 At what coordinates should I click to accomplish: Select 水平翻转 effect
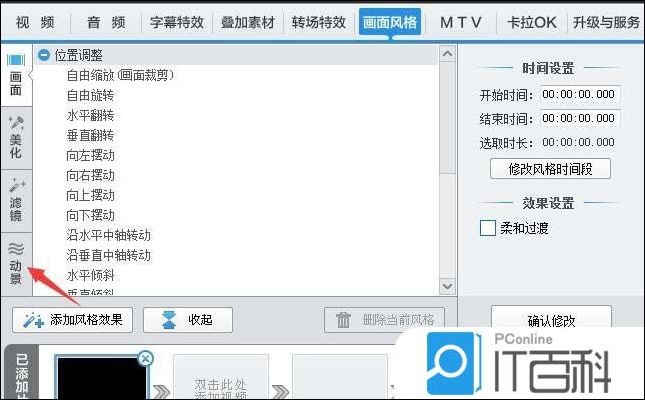(90, 115)
